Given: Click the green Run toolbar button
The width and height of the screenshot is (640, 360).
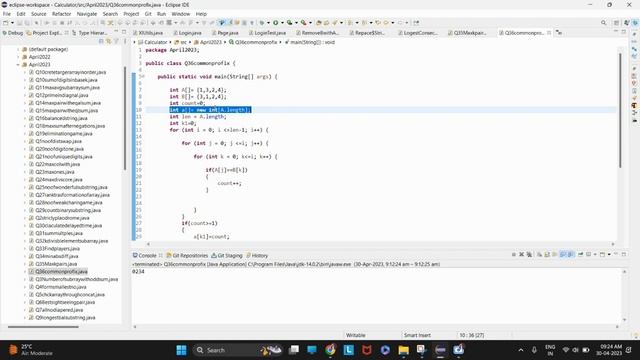Looking at the screenshot, I should click(x=276, y=23).
